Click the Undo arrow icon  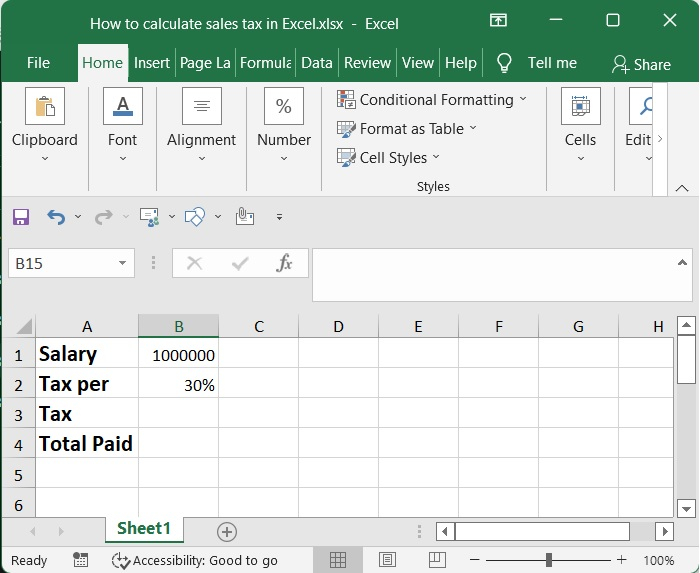pos(56,216)
